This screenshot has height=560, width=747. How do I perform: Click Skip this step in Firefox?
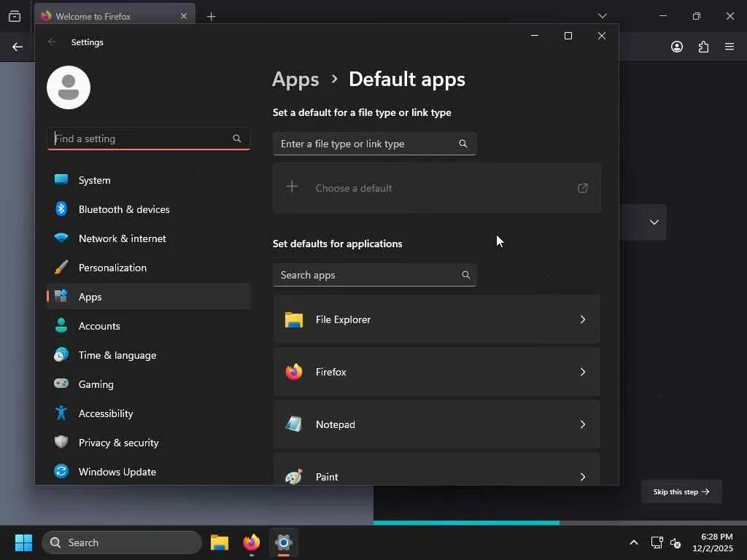click(681, 491)
